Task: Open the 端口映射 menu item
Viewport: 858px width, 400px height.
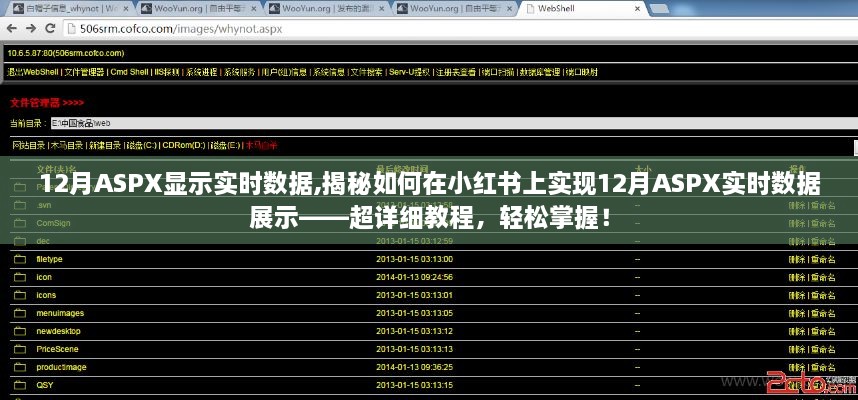Action: point(581,72)
